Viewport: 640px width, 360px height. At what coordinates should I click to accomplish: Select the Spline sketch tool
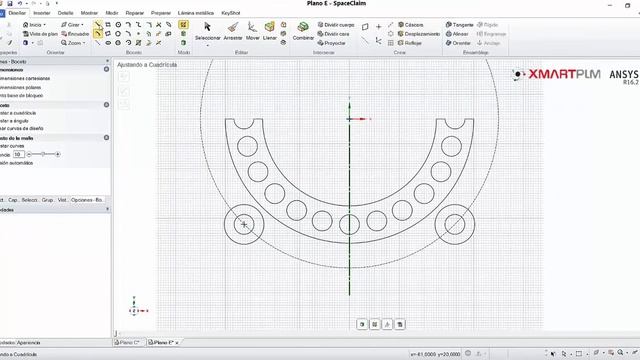coord(138,25)
